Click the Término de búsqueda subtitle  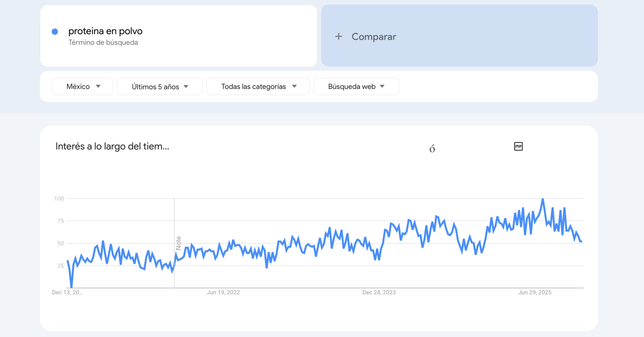click(103, 43)
